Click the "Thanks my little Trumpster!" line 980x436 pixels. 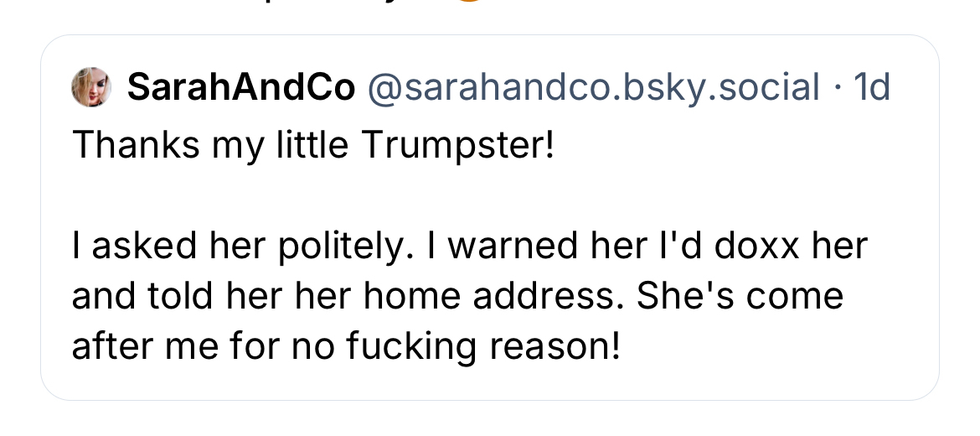pos(313,146)
